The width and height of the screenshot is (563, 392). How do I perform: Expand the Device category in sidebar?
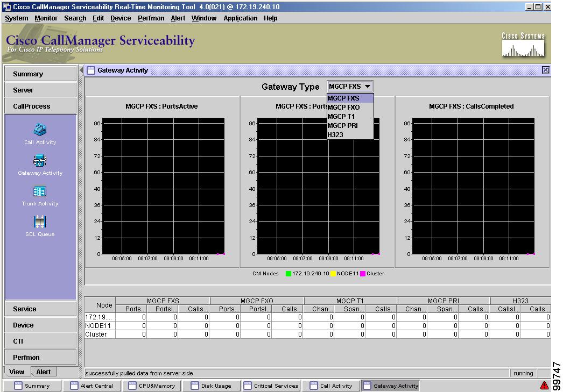[x=40, y=325]
